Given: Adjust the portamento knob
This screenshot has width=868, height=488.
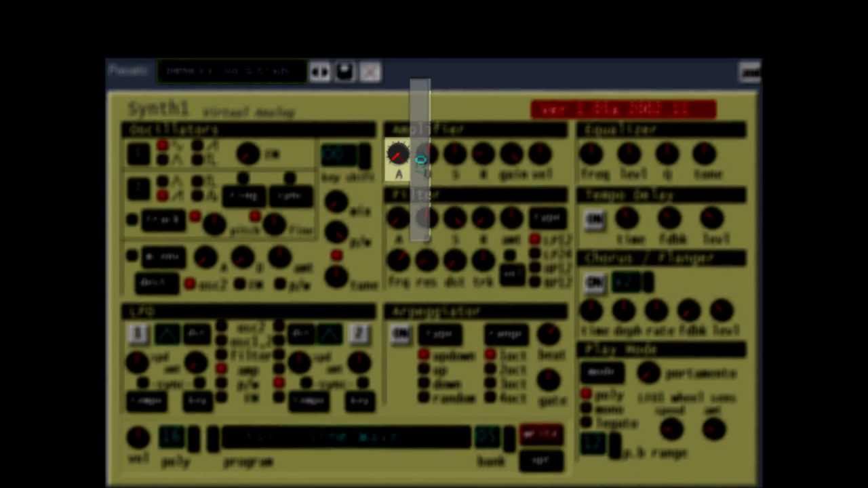Looking at the screenshot, I should (648, 372).
